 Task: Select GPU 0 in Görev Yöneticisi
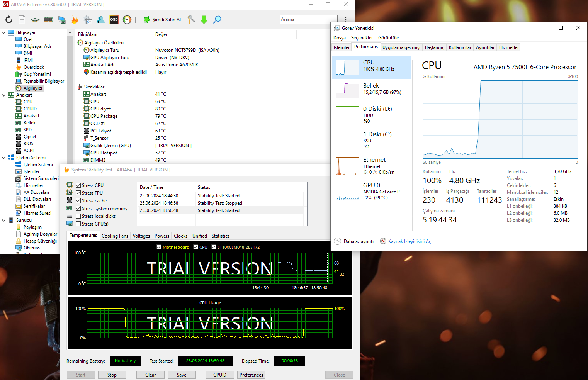pyautogui.click(x=371, y=191)
